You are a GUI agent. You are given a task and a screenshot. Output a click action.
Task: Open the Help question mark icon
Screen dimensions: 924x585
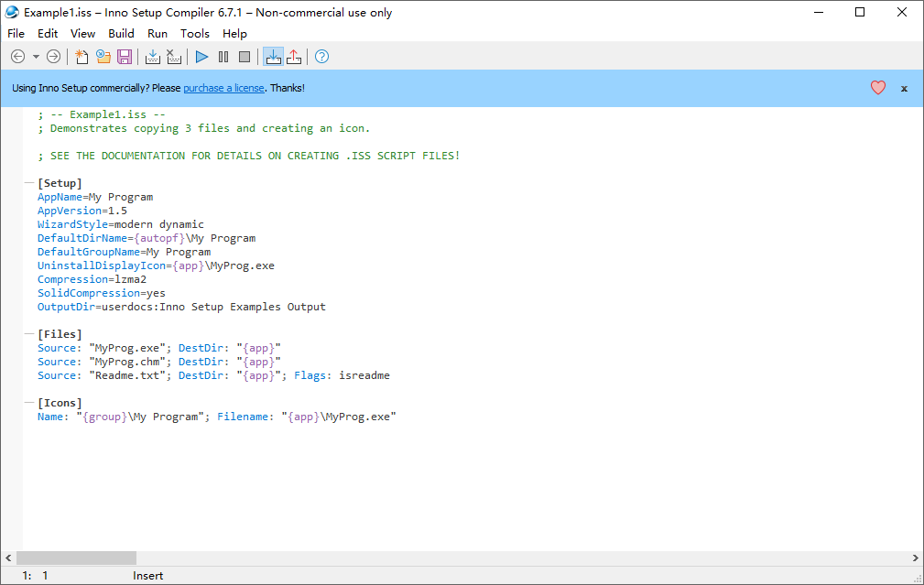tap(321, 57)
